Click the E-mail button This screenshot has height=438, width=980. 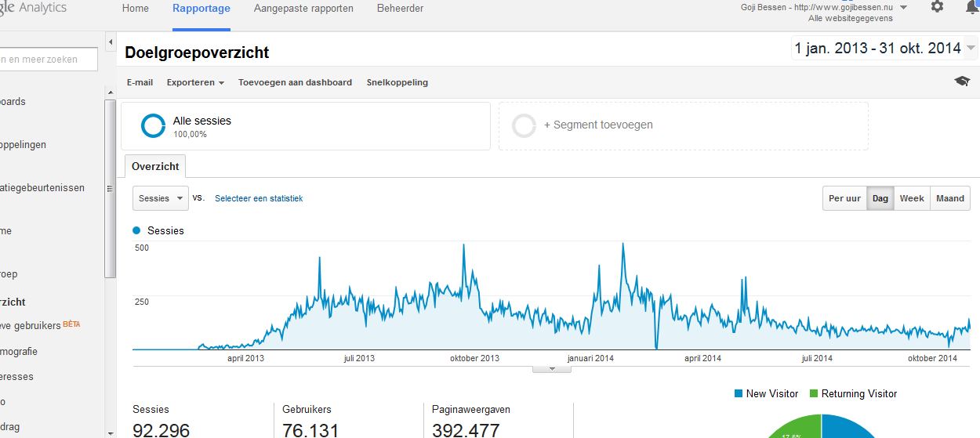140,82
